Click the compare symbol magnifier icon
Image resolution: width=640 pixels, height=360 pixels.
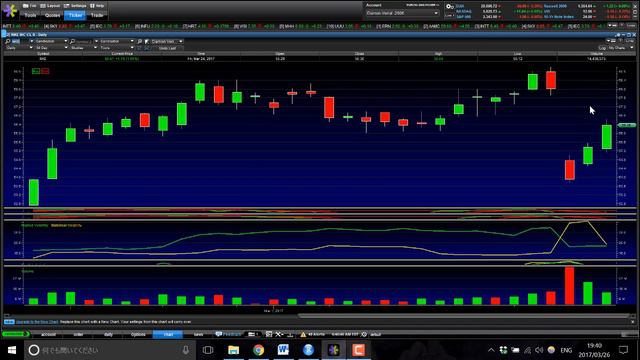click(72, 41)
